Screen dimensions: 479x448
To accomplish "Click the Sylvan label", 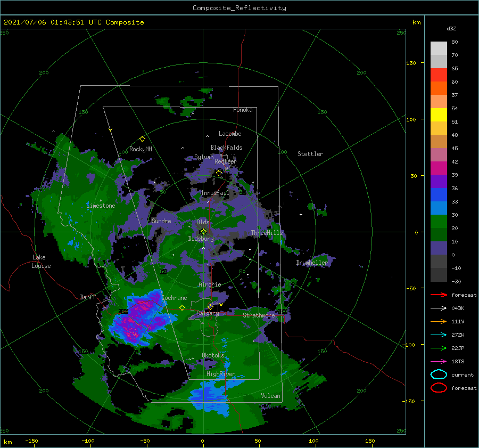I will 204,157.
